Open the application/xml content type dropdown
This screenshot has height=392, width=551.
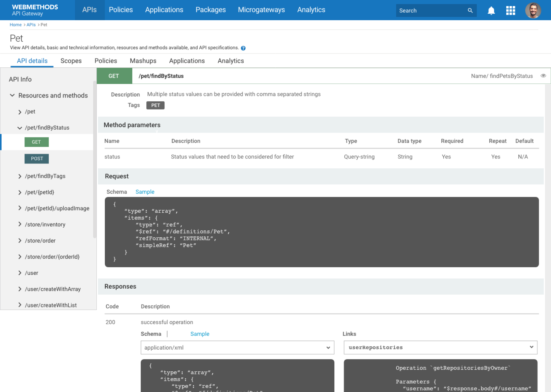click(x=237, y=348)
